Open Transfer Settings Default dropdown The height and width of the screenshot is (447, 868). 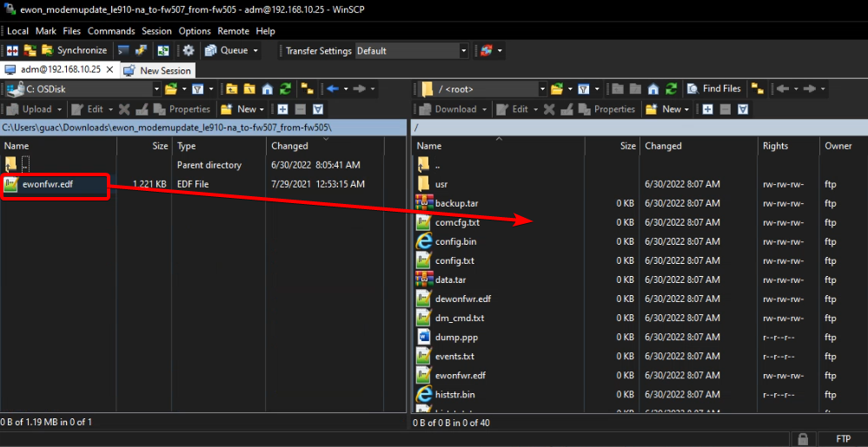pyautogui.click(x=463, y=50)
